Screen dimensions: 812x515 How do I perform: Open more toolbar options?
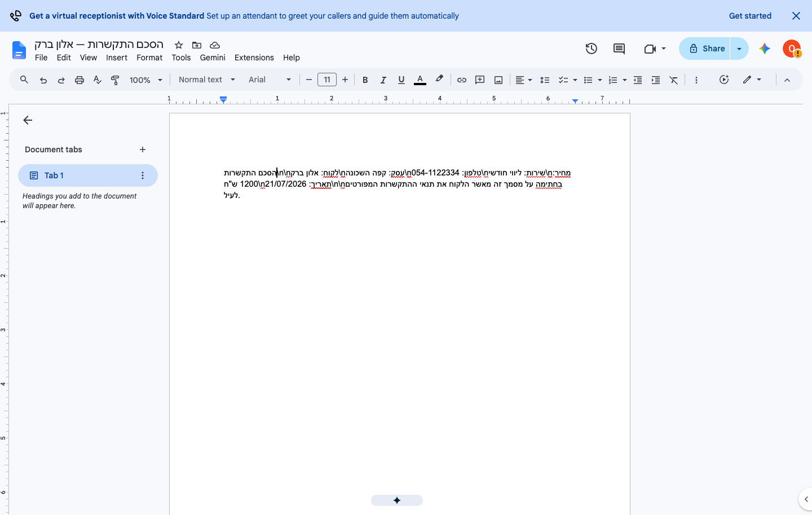(x=696, y=80)
